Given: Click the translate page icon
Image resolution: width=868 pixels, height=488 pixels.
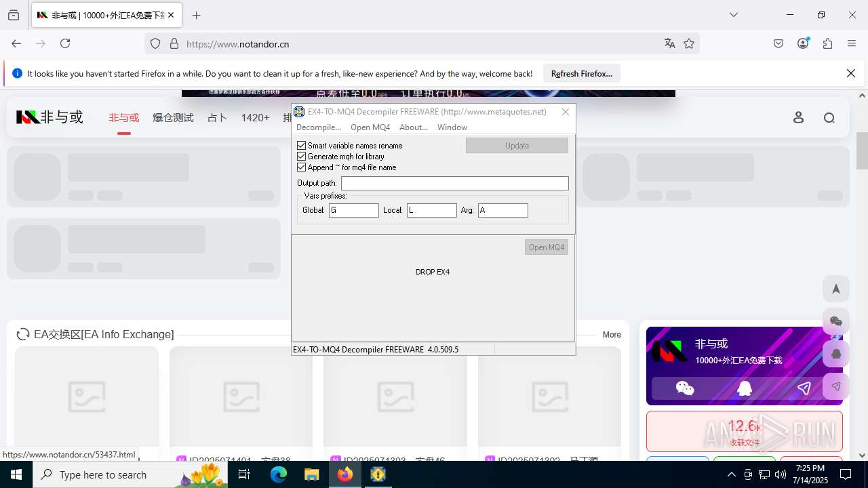Looking at the screenshot, I should click(x=670, y=43).
